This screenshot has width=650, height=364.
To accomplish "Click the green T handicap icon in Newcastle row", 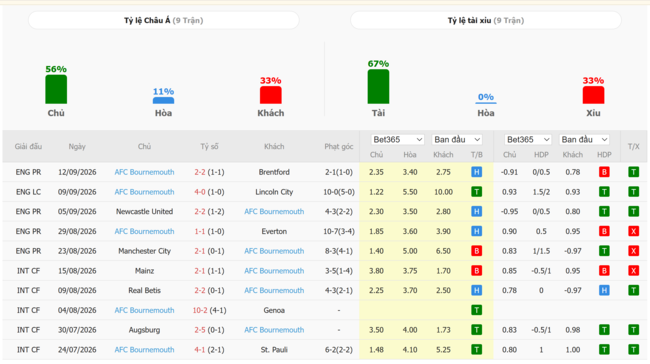I will [604, 211].
